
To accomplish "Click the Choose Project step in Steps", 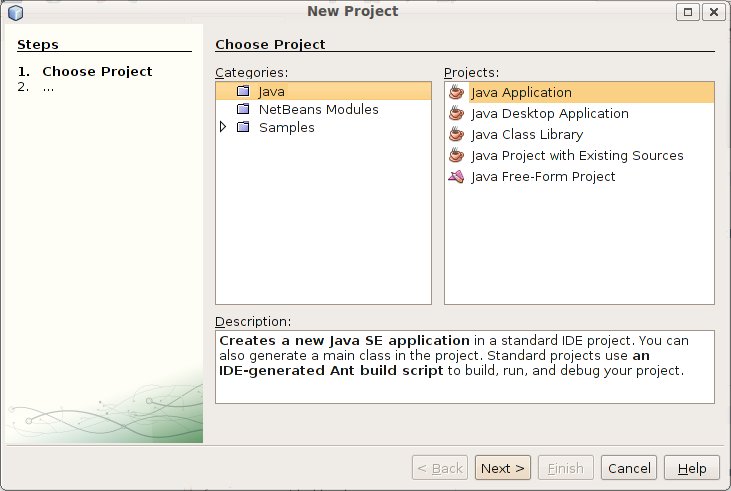I will point(97,71).
